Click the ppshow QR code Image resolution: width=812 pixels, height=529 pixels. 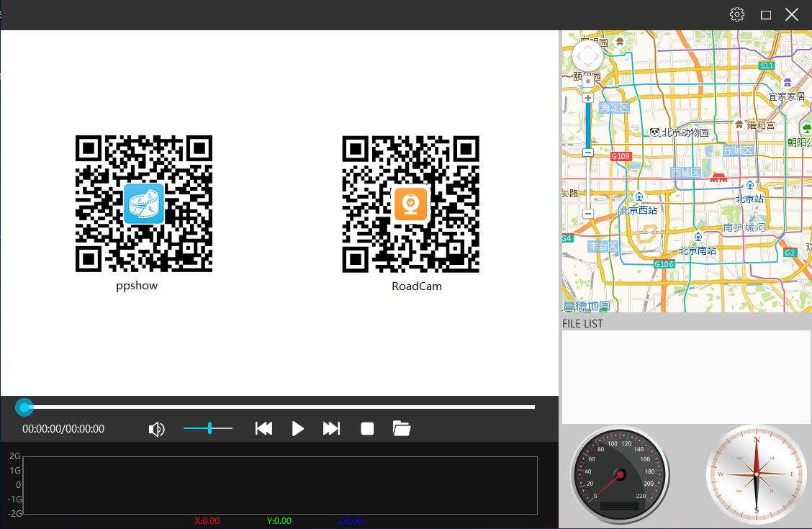coord(144,204)
